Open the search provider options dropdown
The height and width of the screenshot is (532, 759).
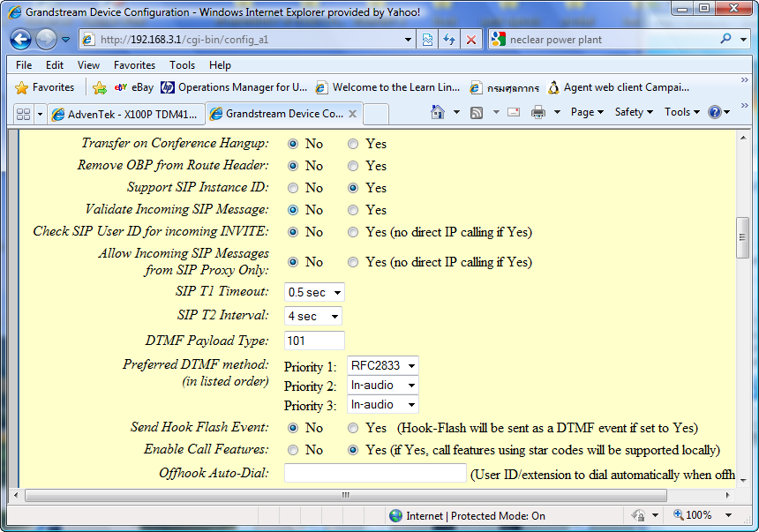[743, 39]
